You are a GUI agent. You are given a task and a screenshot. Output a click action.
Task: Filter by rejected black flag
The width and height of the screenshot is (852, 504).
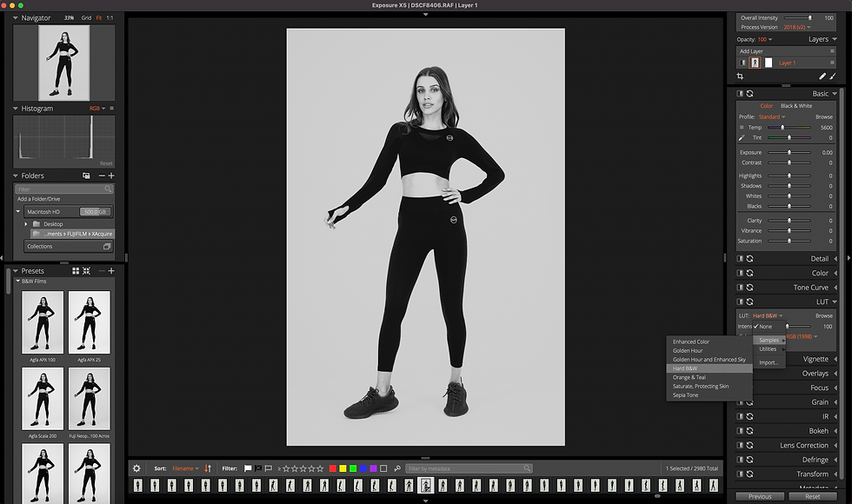click(258, 468)
